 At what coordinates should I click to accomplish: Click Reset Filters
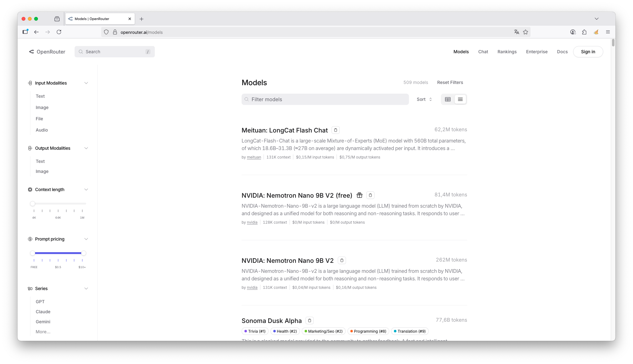(x=450, y=82)
